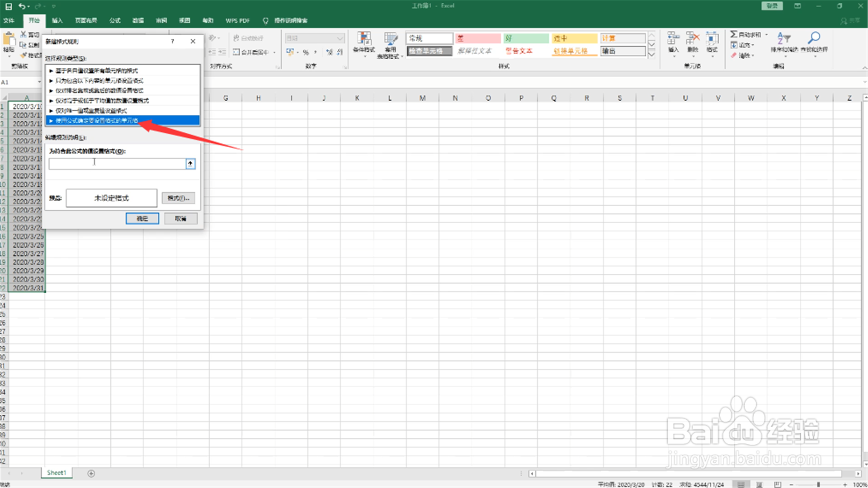Click the Merge and Center icon
This screenshot has width=868, height=488.
[x=236, y=52]
